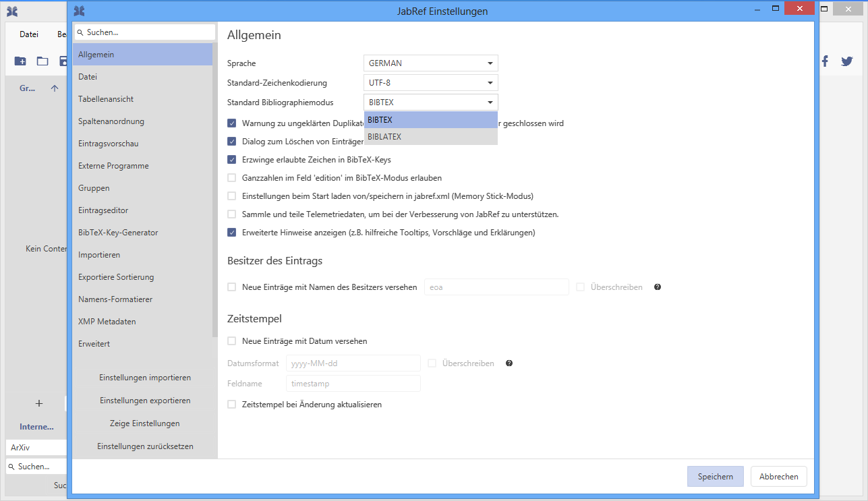
Task: Click the settings category list scrollbar
Action: 215,189
